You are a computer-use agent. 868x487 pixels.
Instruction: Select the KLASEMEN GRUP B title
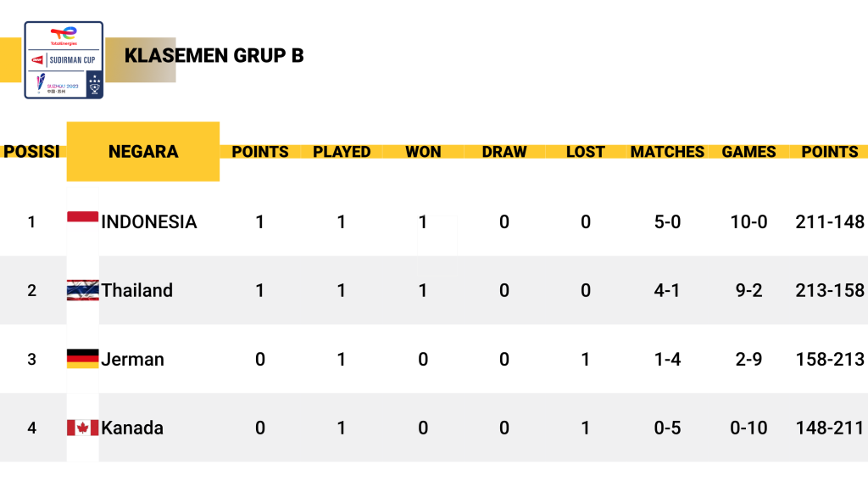(214, 55)
